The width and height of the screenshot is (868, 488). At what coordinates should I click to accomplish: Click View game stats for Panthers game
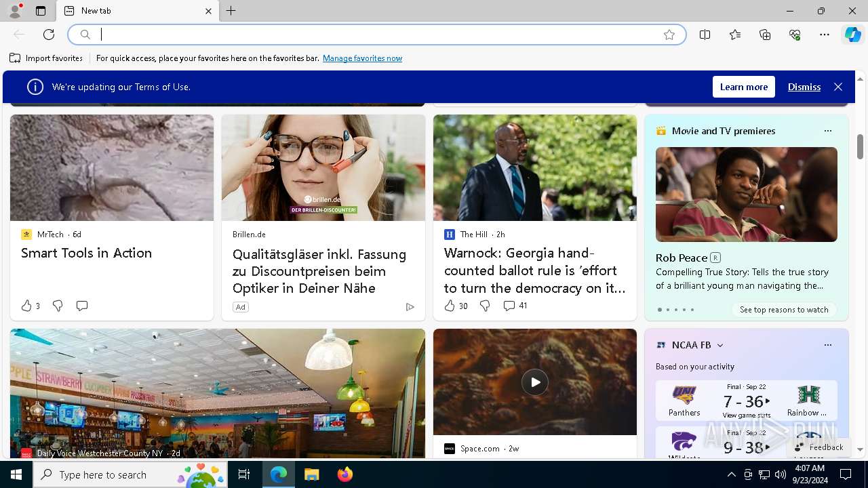pos(746,415)
